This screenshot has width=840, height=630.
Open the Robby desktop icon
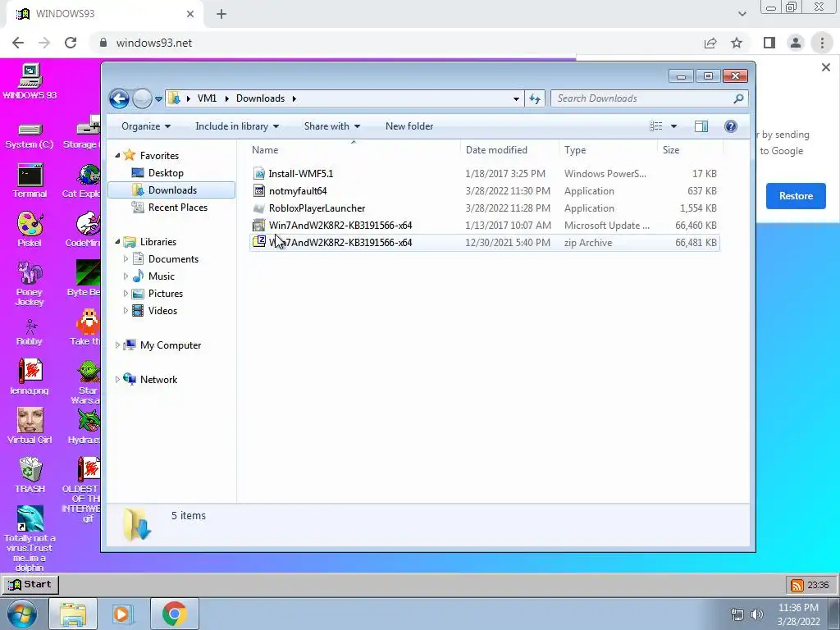point(30,332)
